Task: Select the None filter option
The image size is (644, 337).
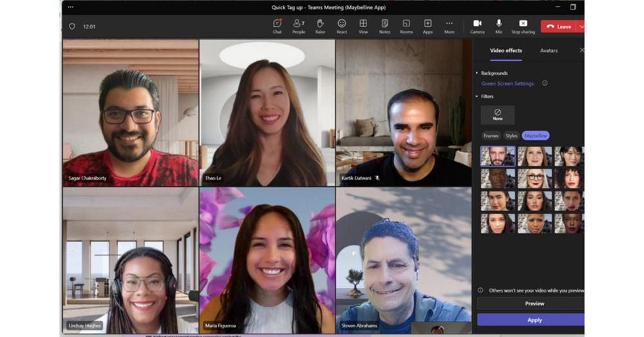Action: [x=497, y=115]
